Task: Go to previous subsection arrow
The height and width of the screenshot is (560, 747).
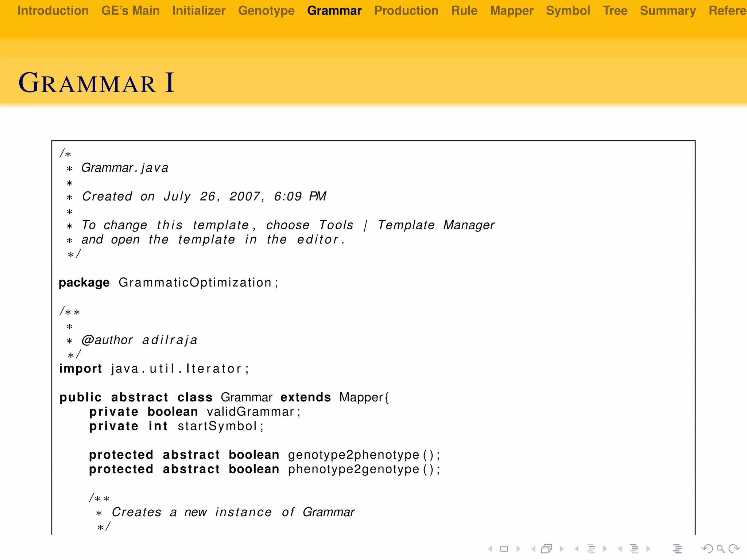Action: click(x=576, y=548)
